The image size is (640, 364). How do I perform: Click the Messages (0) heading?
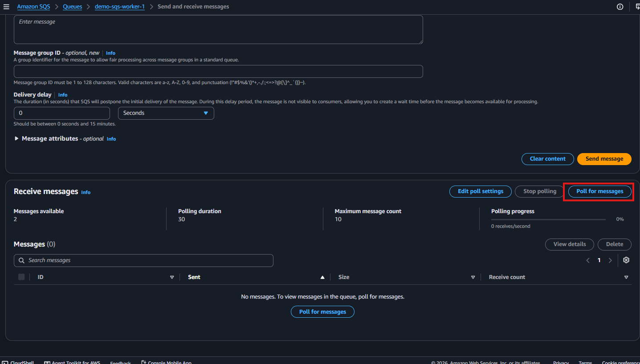[34, 244]
